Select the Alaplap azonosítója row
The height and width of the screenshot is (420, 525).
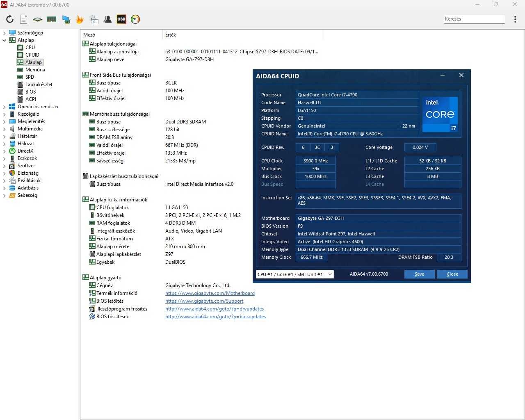coord(201,52)
